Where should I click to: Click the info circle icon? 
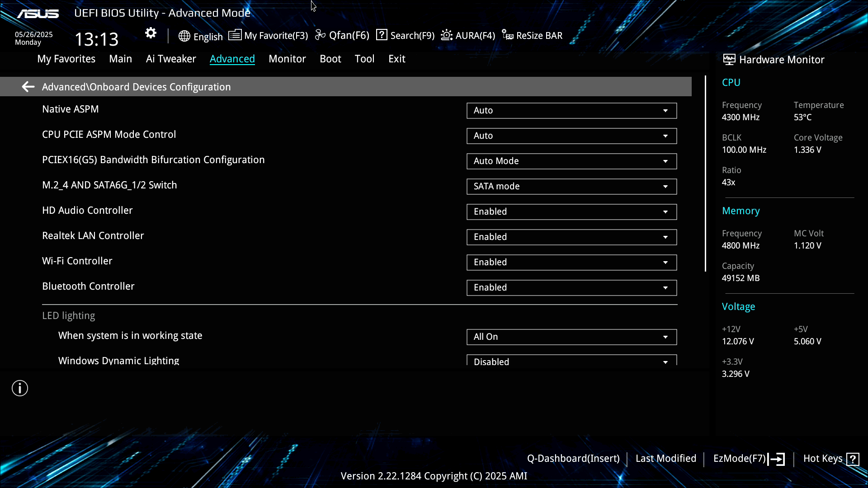(x=20, y=388)
